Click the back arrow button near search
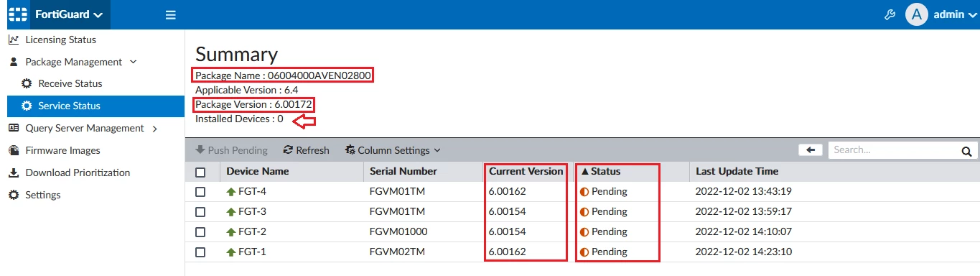The height and width of the screenshot is (276, 980). click(811, 149)
